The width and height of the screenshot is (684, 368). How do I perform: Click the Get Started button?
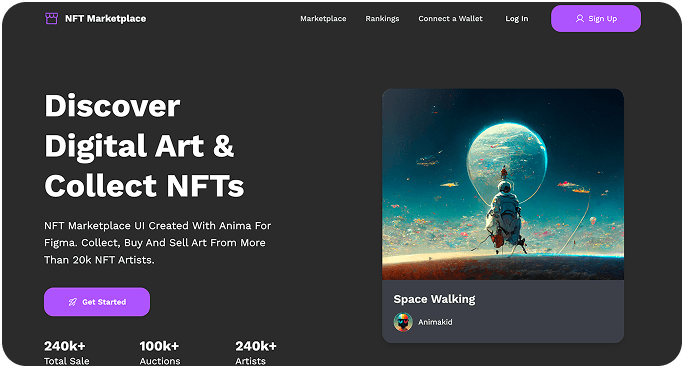pos(97,302)
